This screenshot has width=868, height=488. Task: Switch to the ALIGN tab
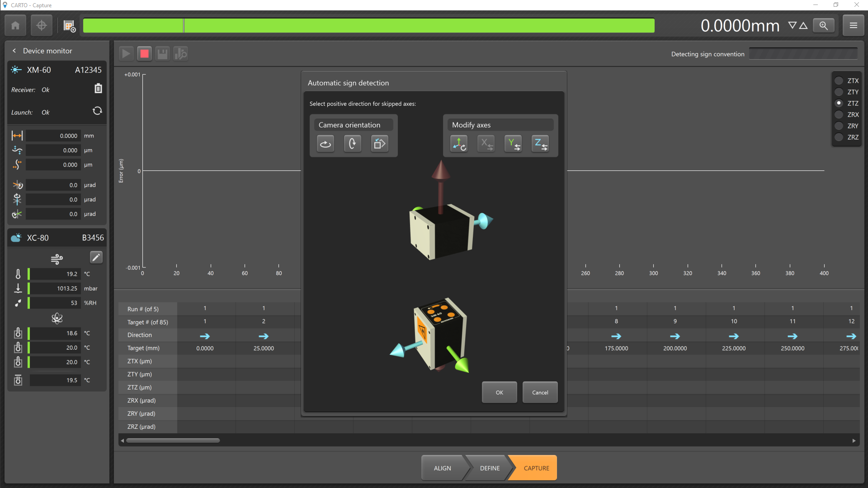coord(442,468)
